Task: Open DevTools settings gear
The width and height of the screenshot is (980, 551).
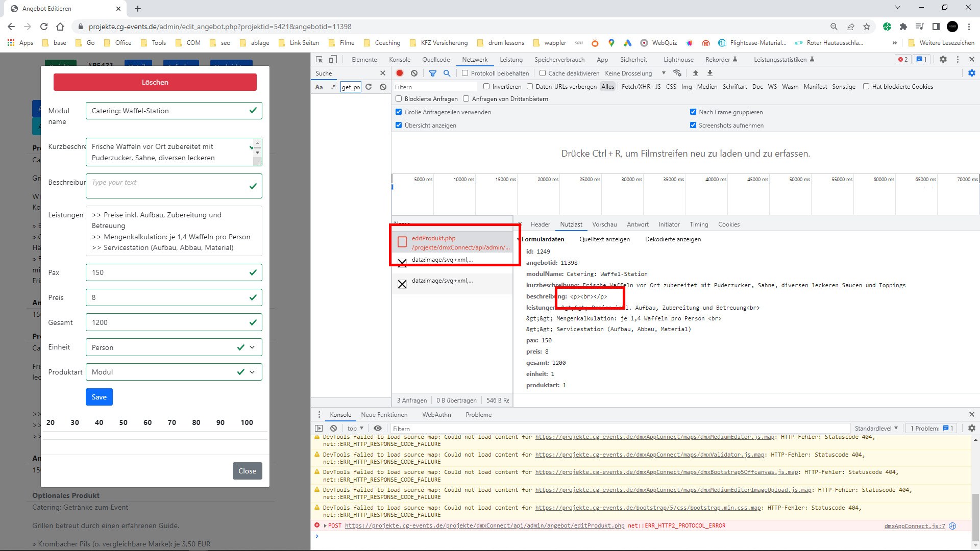Action: point(943,60)
